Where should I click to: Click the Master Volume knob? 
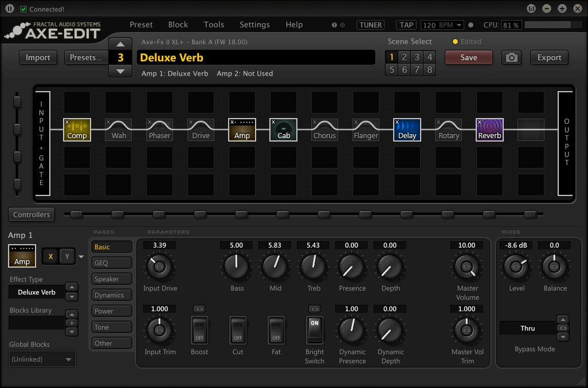(x=467, y=266)
